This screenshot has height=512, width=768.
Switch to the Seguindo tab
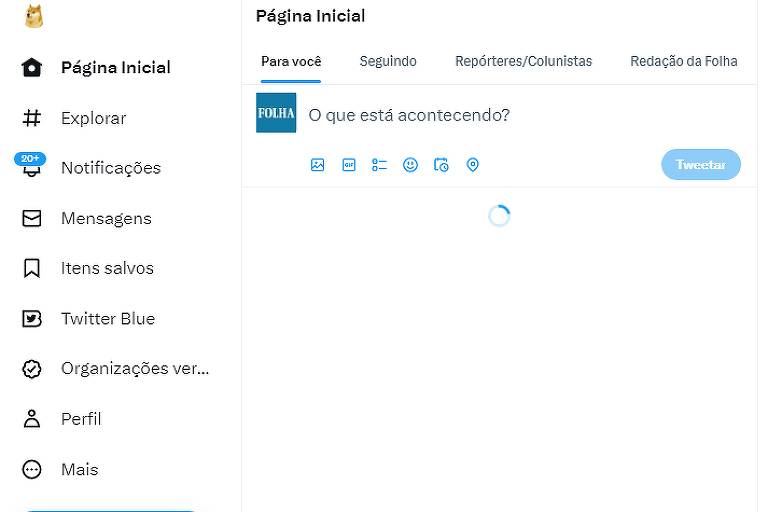click(388, 61)
